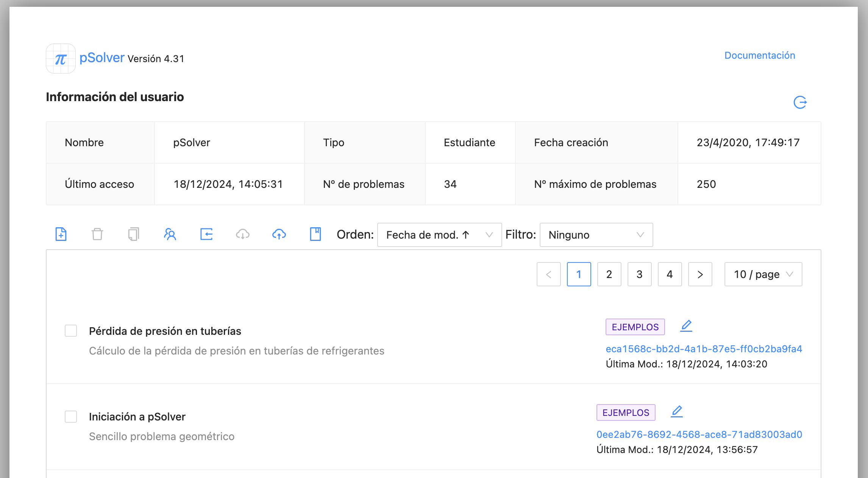Click Última Mod. 14:03:20 timestamp
Screen dimensions: 868x478
(x=687, y=364)
